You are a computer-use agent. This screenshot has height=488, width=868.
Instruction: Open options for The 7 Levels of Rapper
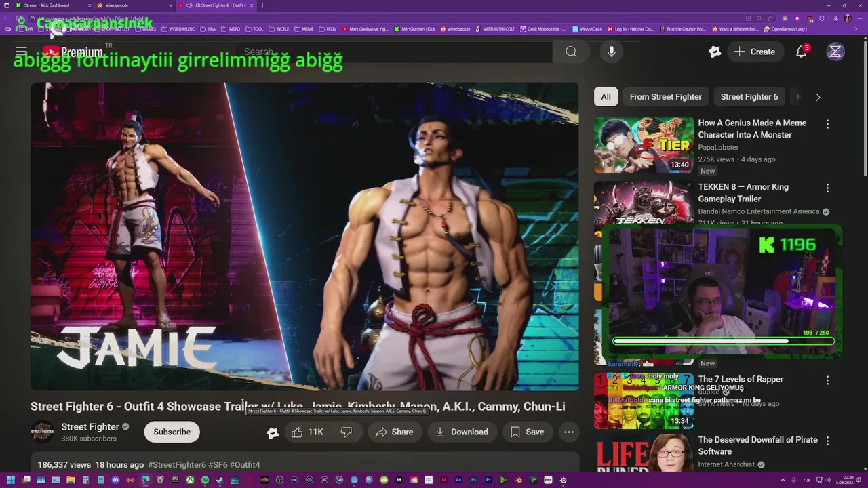827,380
